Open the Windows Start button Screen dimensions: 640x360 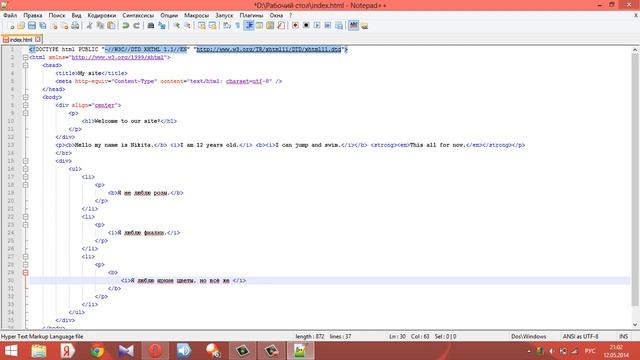coord(11,351)
